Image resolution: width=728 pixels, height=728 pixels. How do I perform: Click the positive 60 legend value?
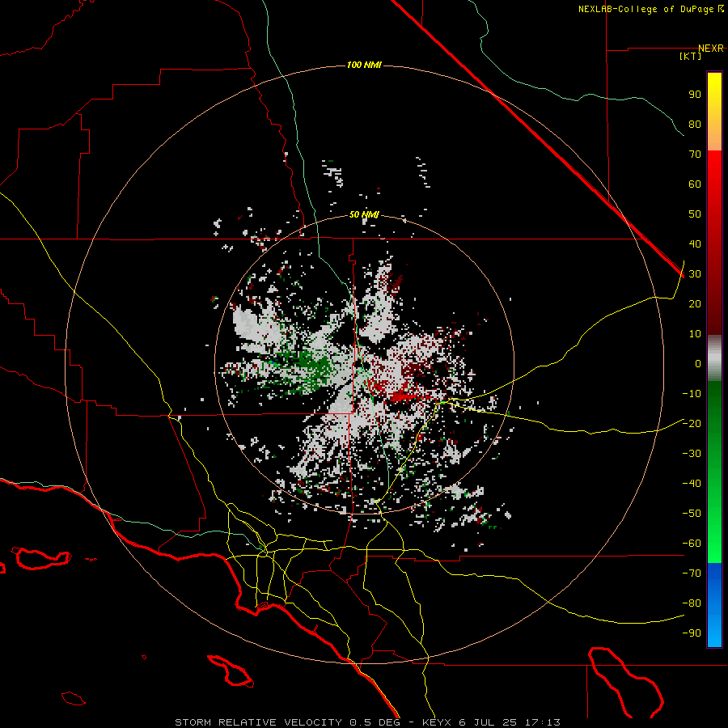coord(695,184)
